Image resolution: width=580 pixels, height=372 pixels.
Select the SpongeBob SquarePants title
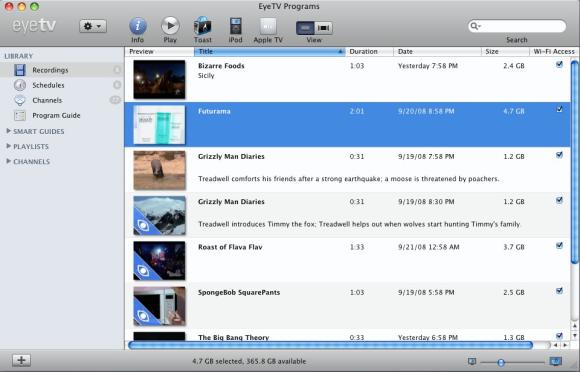[x=239, y=292]
